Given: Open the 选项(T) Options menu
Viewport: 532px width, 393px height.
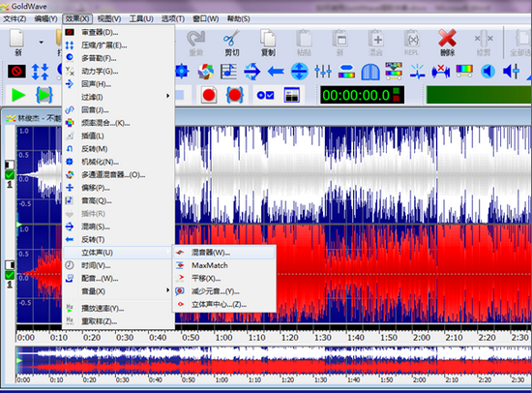Looking at the screenshot, I should pos(173,18).
